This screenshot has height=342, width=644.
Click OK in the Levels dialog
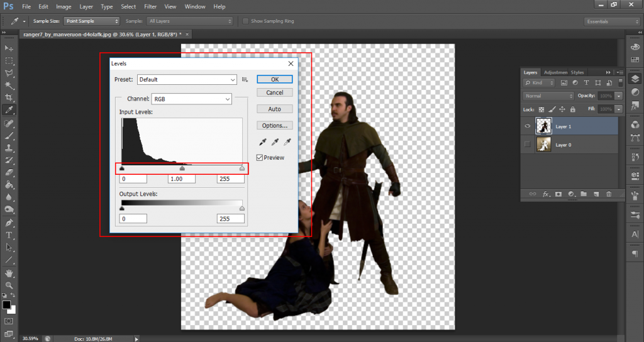tap(275, 79)
